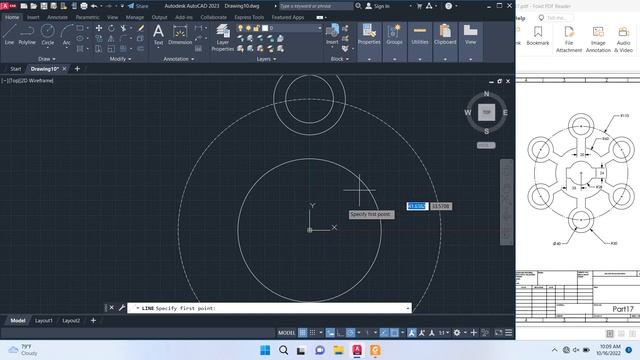This screenshot has width=640, height=360.
Task: Select the Dimension annotation tool
Action: pos(180,34)
